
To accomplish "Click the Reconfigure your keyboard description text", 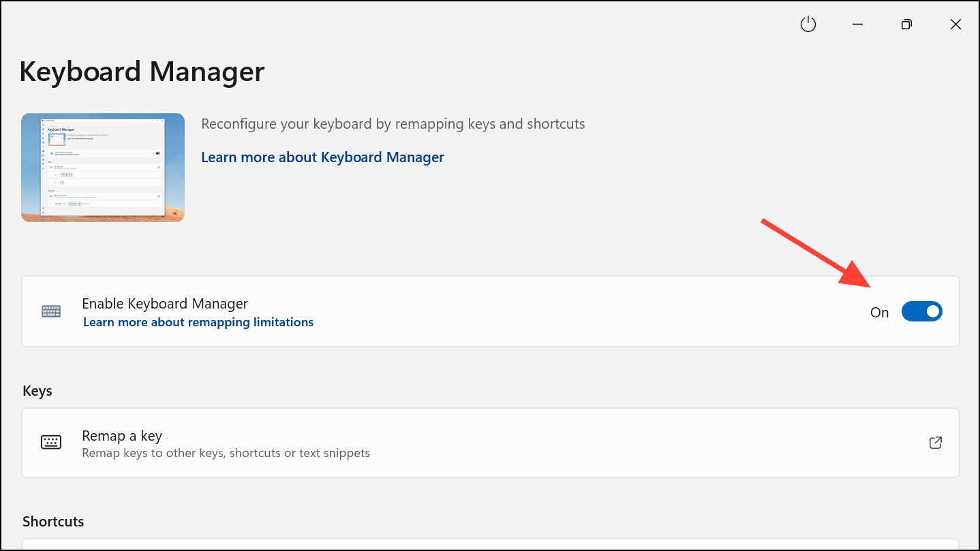I will coord(393,124).
